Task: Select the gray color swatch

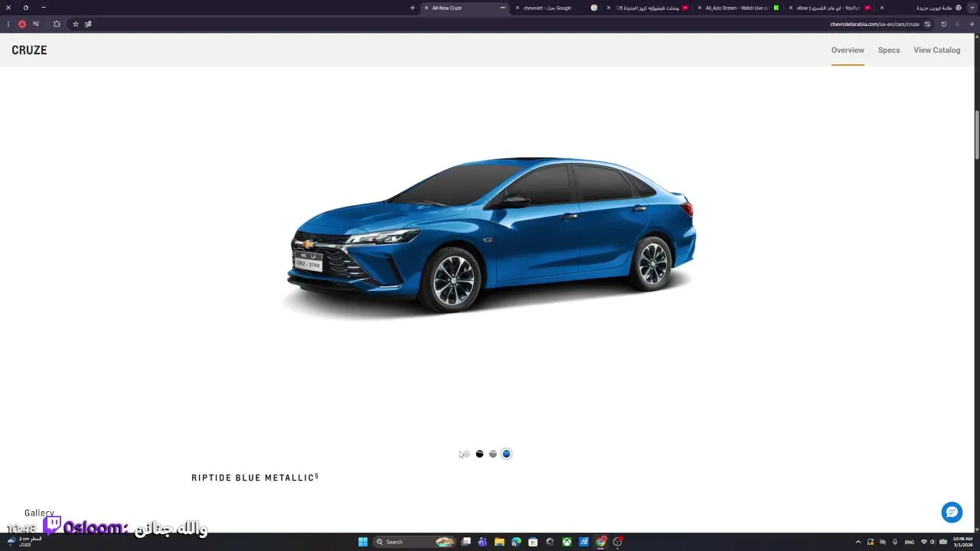Action: (493, 454)
